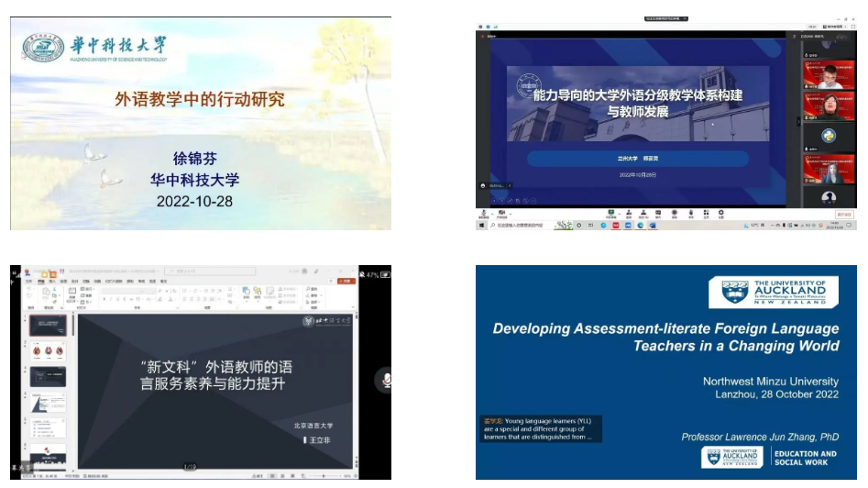Open the red app icon on the taskbar
The image size is (868, 488).
(x=616, y=226)
